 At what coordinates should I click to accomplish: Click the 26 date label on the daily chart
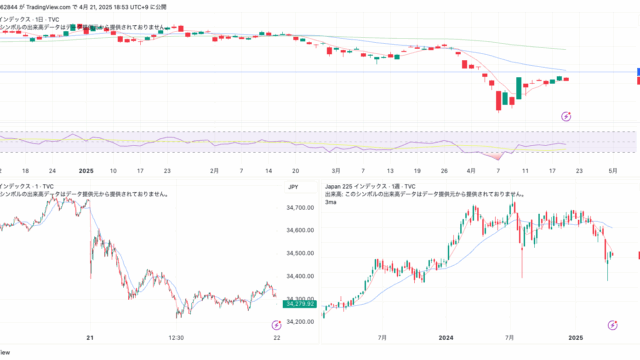coord(444,171)
